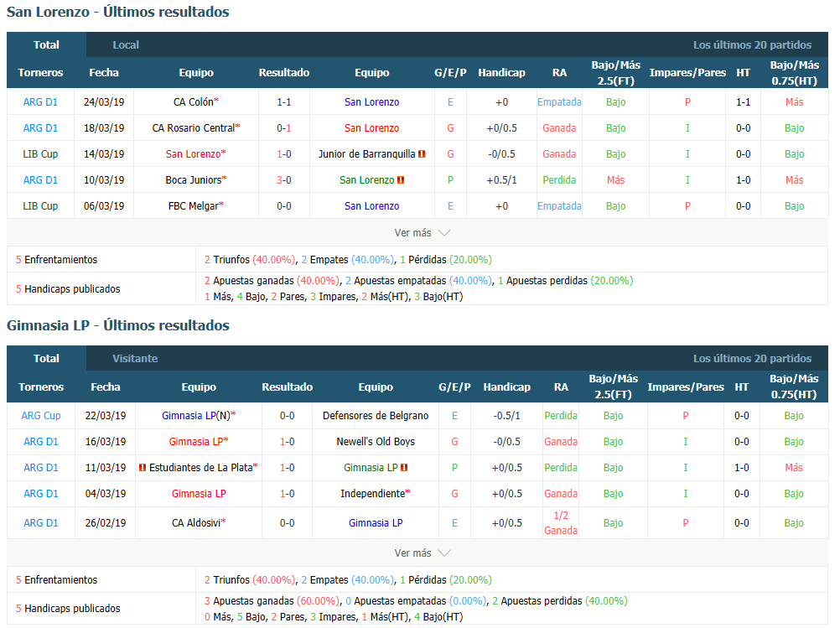840x628 pixels.
Task: Expand 'Ver más' under the San Lorenzo table
Action: click(x=423, y=233)
